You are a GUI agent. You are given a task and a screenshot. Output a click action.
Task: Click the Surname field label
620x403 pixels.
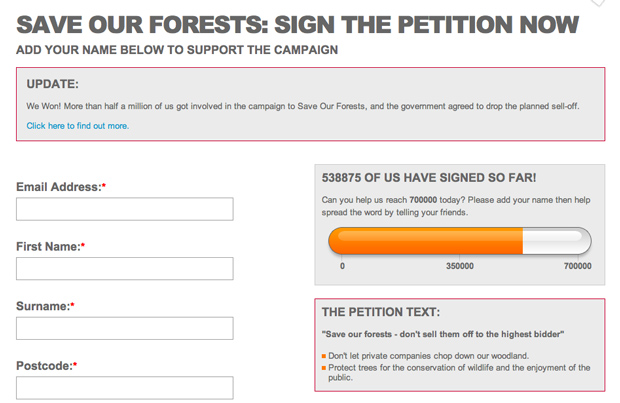click(x=42, y=306)
